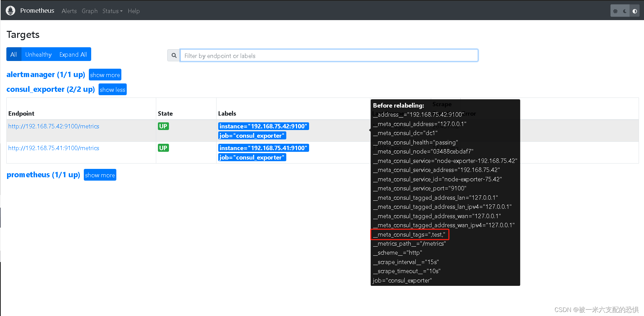Click the instance="192.168.75.42:9100" label badge
644x316 pixels.
pyautogui.click(x=264, y=126)
